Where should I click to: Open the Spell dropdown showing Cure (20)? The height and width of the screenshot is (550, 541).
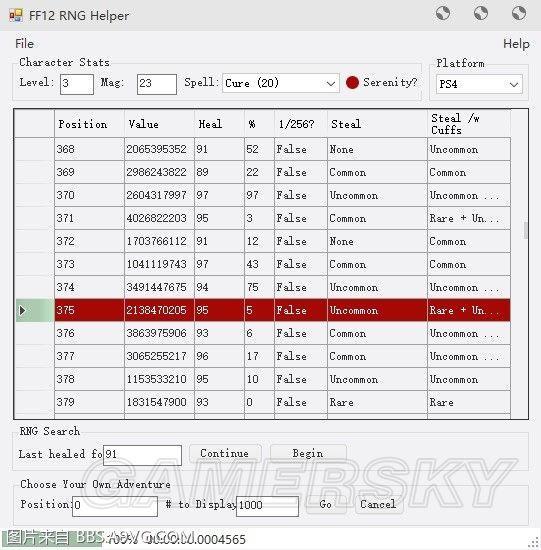coord(281,83)
